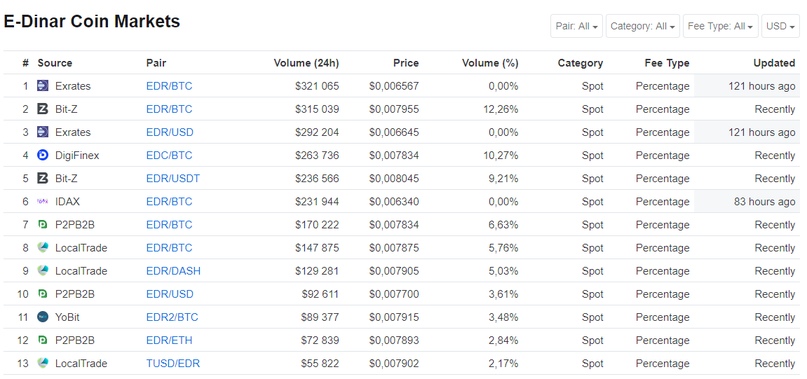Open the EDC/BTC pair link
The width and height of the screenshot is (807, 379).
(169, 156)
